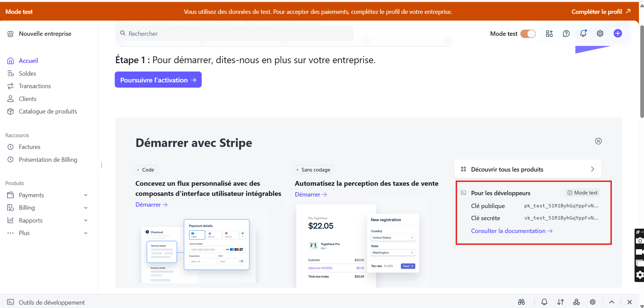The height and width of the screenshot is (308, 644).
Task: Expand the dev tools panel with up chevron
Action: [x=612, y=302]
